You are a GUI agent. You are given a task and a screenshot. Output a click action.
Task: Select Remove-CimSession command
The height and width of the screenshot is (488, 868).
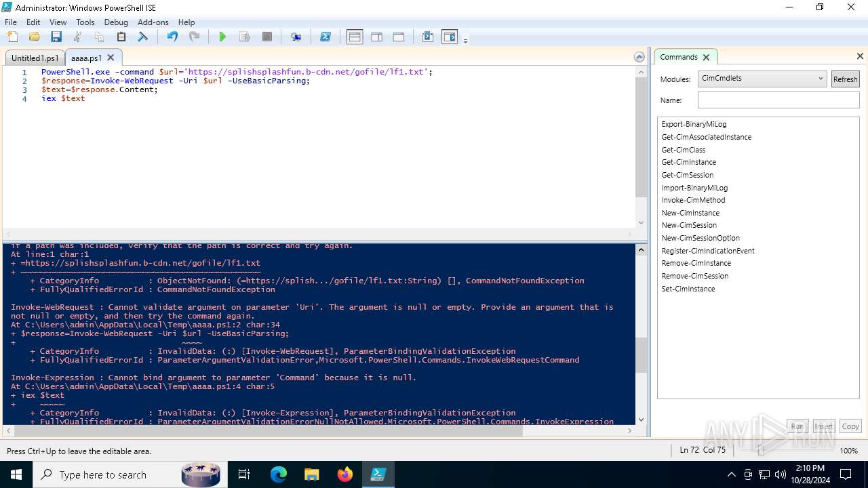click(694, 276)
